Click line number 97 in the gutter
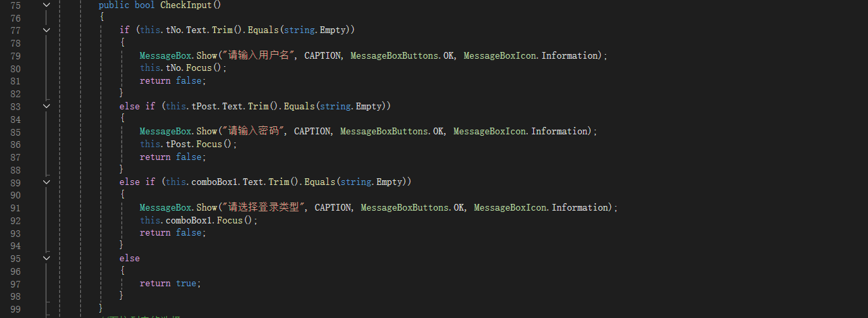 point(16,284)
